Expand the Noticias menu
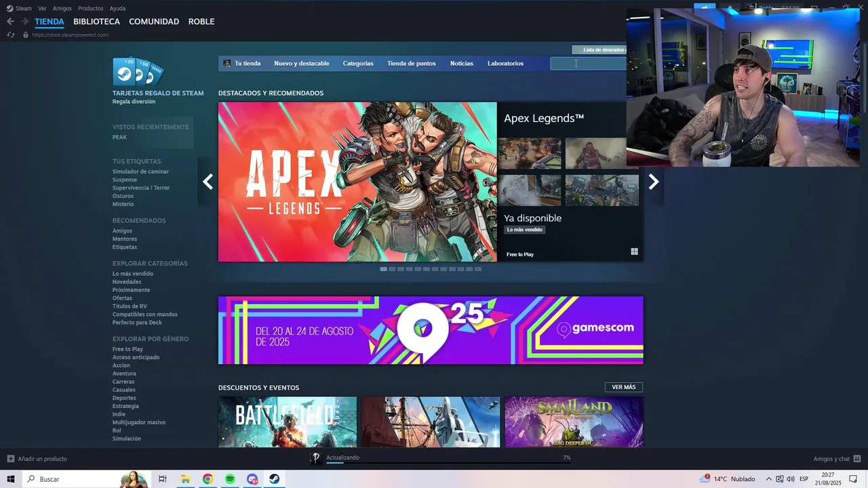This screenshot has width=868, height=488. tap(462, 64)
